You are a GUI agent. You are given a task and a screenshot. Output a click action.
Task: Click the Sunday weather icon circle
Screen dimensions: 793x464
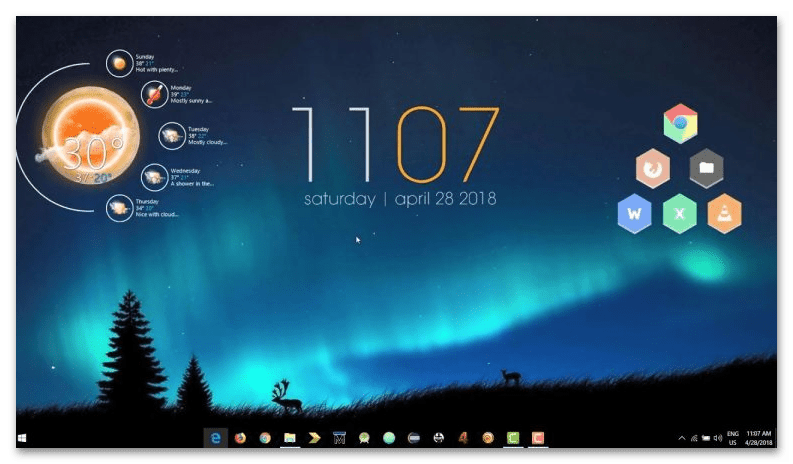pyautogui.click(x=119, y=63)
